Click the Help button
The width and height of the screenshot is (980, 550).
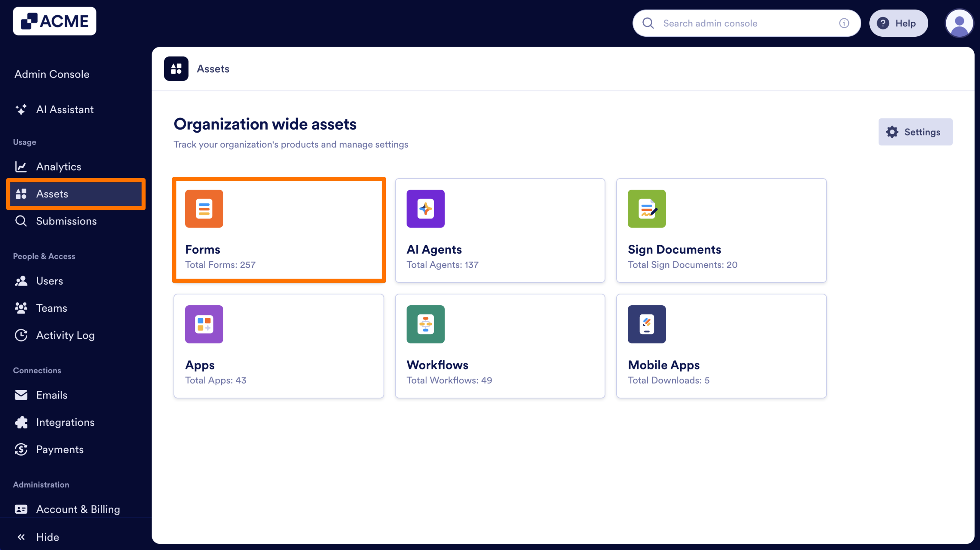click(898, 23)
